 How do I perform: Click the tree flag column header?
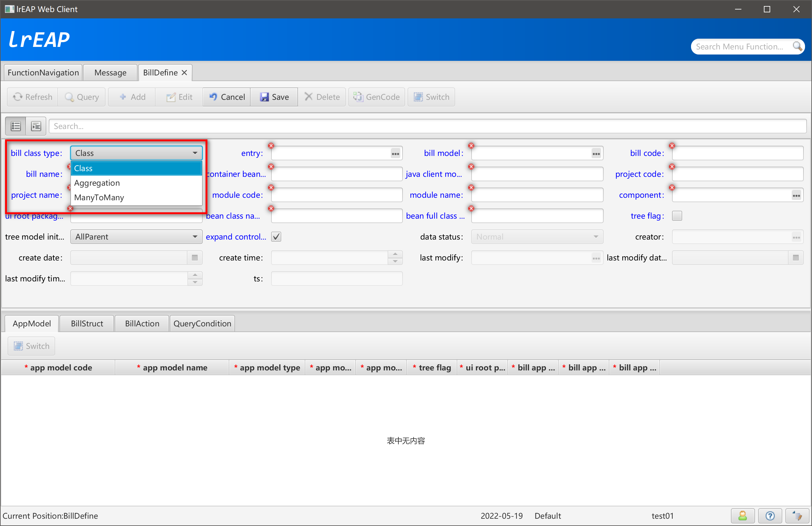coord(432,368)
